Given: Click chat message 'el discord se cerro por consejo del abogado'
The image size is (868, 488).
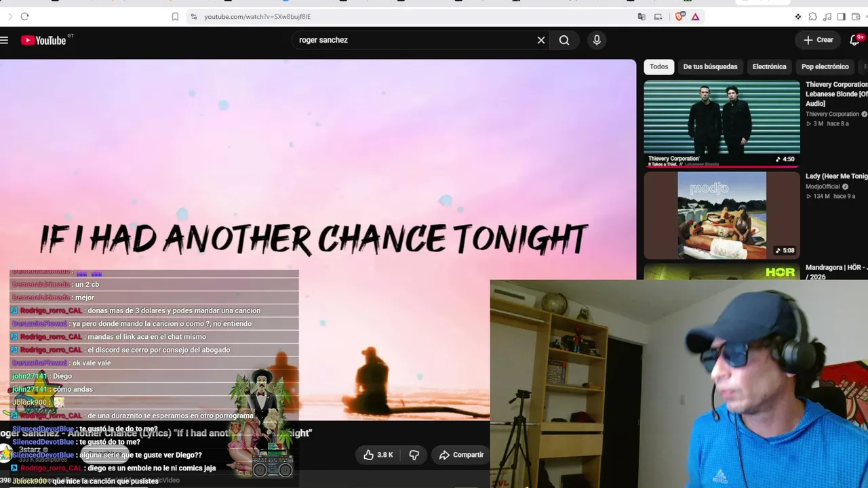Looking at the screenshot, I should click(159, 350).
